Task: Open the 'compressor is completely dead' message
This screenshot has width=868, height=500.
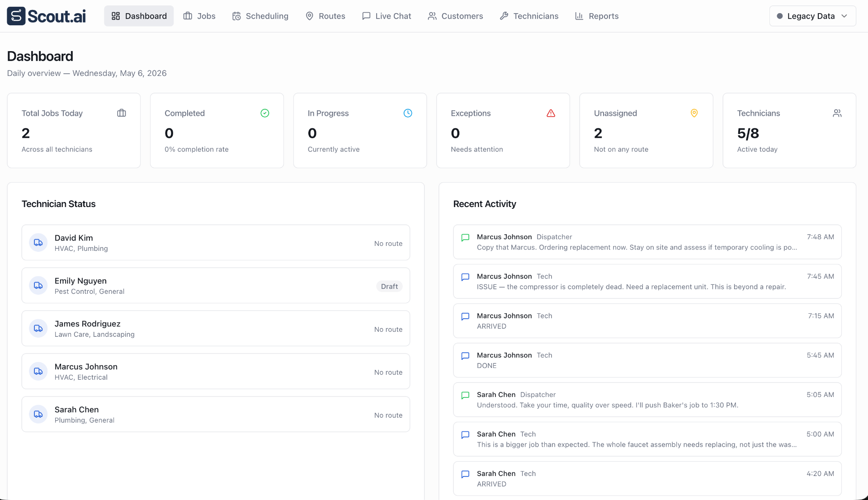Action: pos(647,281)
